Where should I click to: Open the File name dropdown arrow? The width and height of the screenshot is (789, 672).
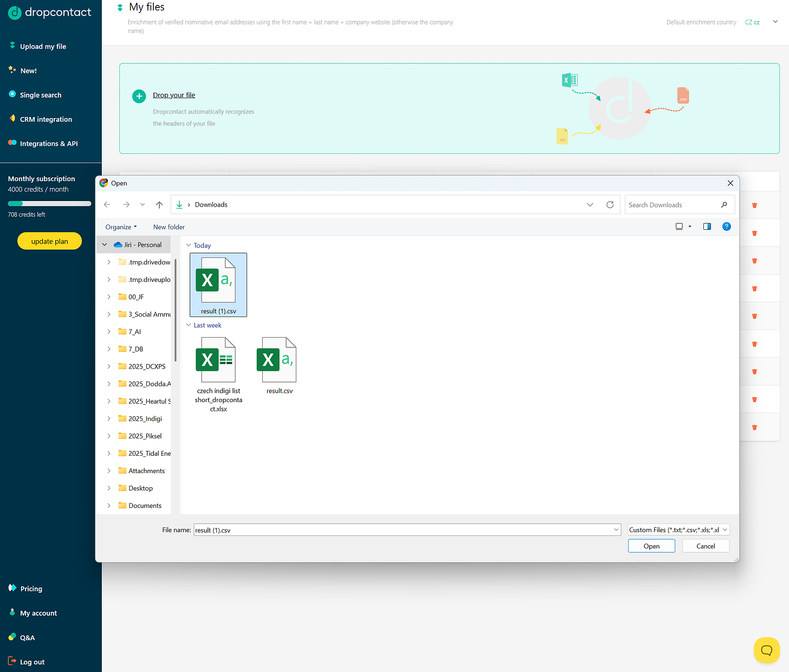pyautogui.click(x=616, y=530)
